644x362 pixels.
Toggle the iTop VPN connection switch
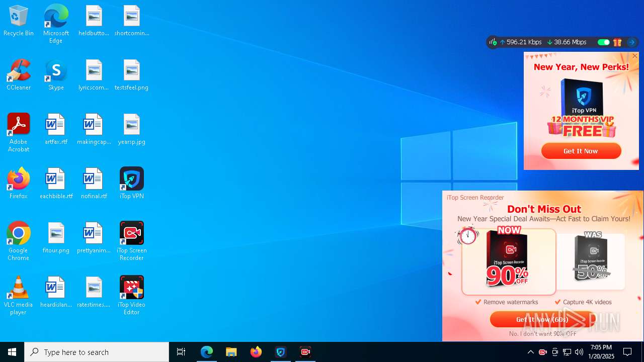tap(603, 42)
